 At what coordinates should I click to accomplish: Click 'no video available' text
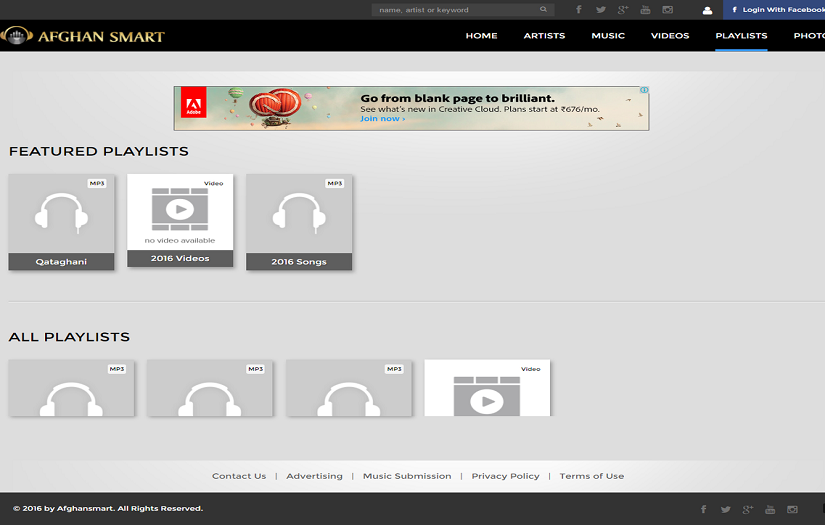click(180, 240)
